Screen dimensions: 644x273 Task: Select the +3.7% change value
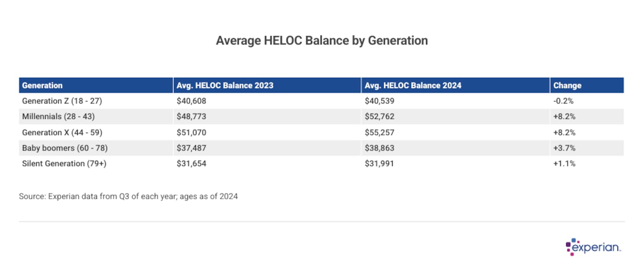click(x=564, y=148)
